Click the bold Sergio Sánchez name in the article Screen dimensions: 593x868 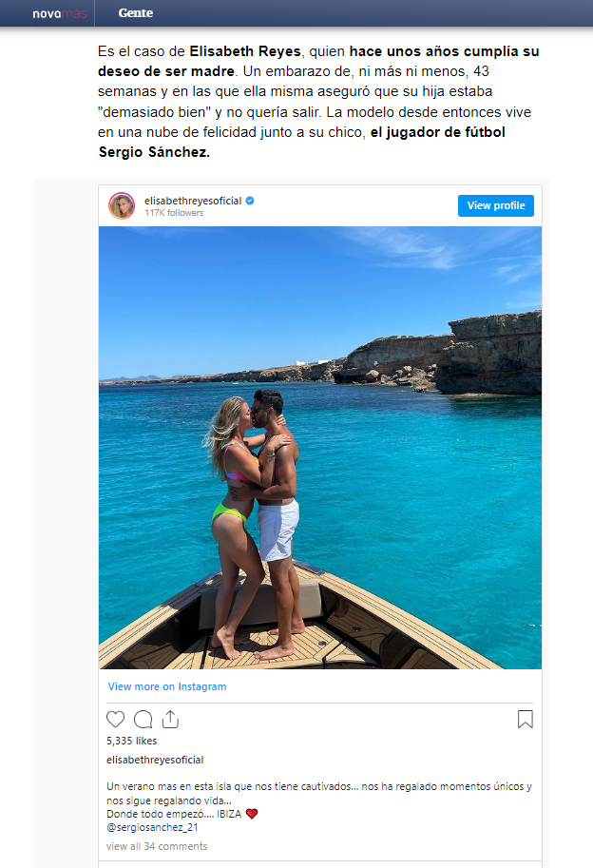coord(155,152)
